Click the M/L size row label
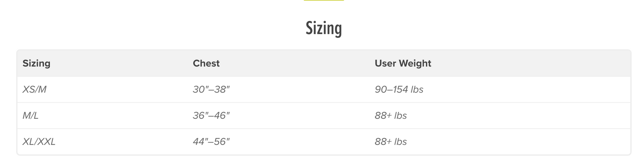Image resolution: width=644 pixels, height=163 pixels. [x=30, y=116]
